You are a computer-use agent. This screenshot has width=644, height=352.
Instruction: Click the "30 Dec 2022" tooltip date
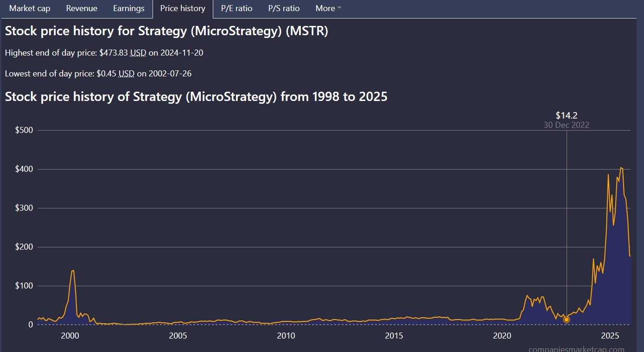pos(567,125)
